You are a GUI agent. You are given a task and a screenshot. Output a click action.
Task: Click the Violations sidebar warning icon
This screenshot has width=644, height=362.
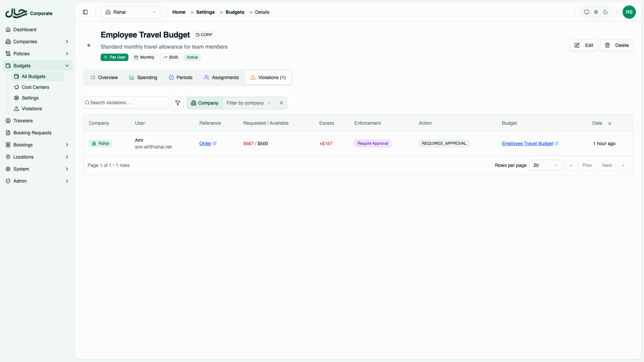pyautogui.click(x=16, y=109)
